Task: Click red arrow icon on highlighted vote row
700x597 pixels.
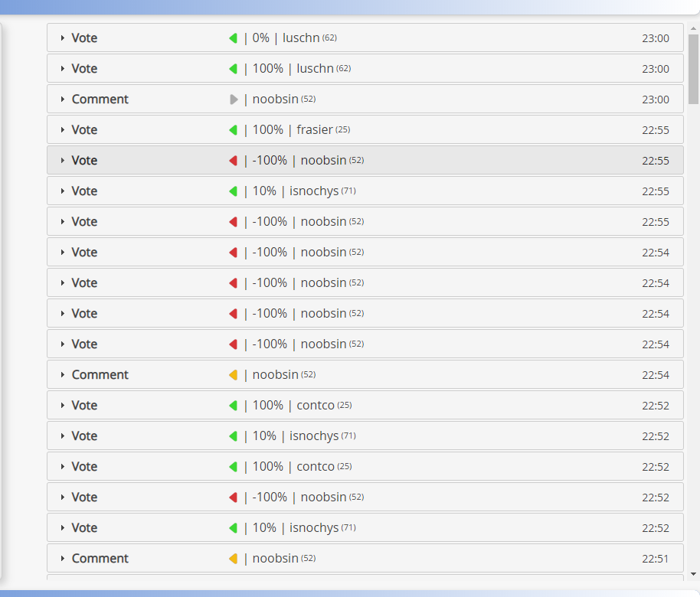Action: click(x=233, y=161)
